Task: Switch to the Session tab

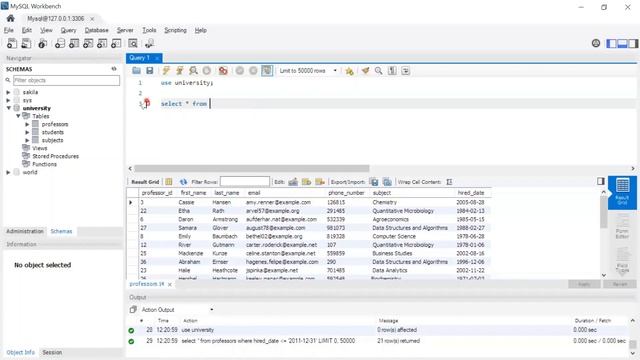Action: [x=52, y=352]
